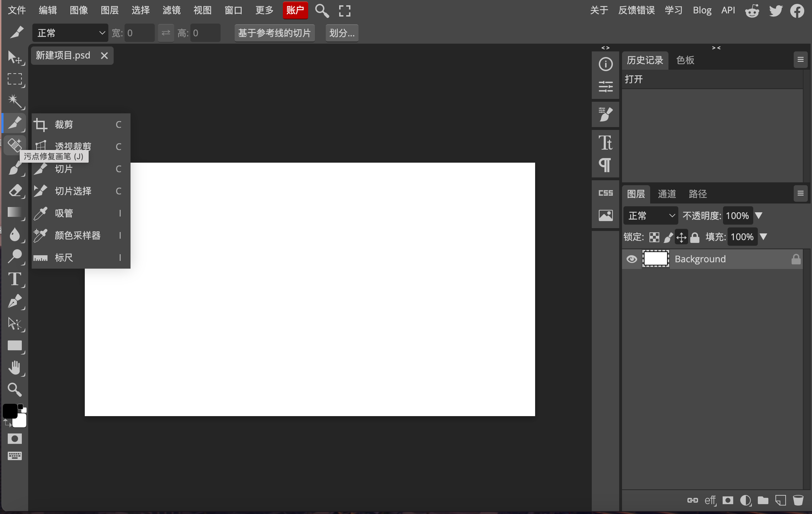
Task: Toggle lock image pixels brush icon
Action: 668,237
